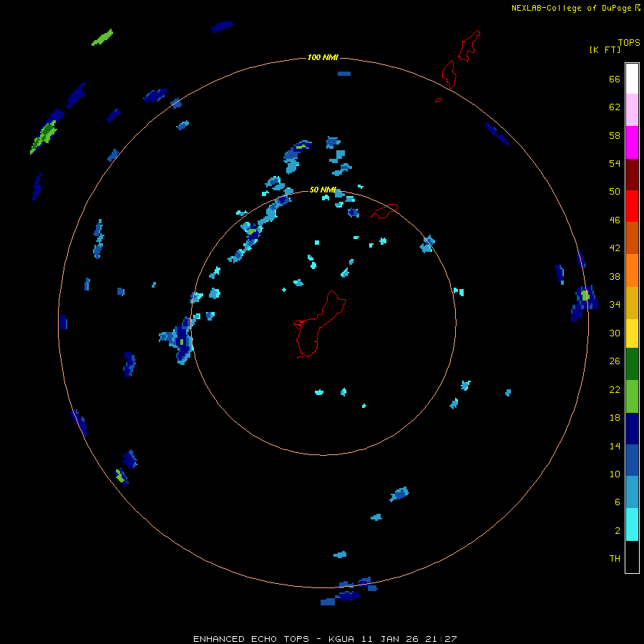Click the K FT unit label

(605, 50)
